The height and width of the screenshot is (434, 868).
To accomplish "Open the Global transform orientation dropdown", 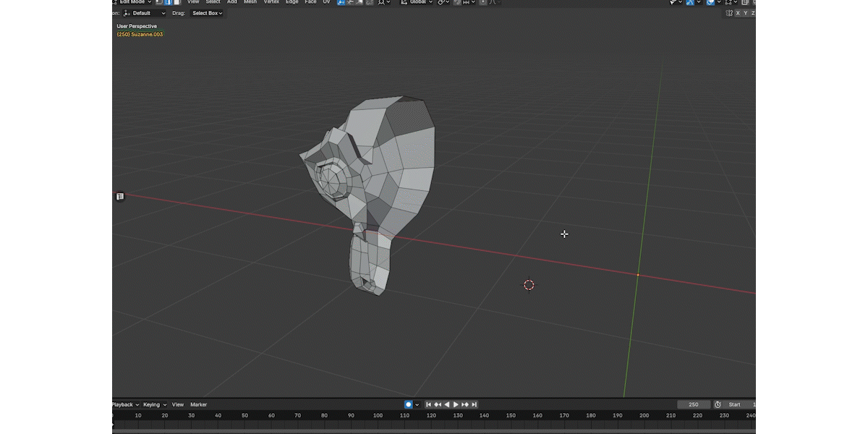I will (415, 2).
